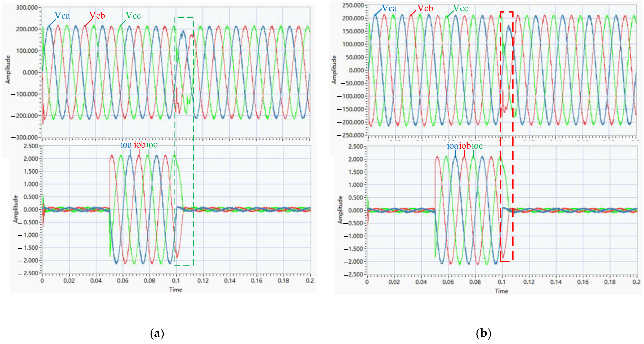Select the ioa current label in plot (a)

click(x=126, y=145)
